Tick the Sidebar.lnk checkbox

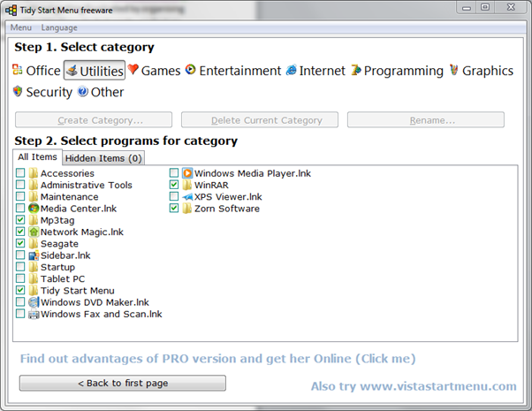coord(20,255)
